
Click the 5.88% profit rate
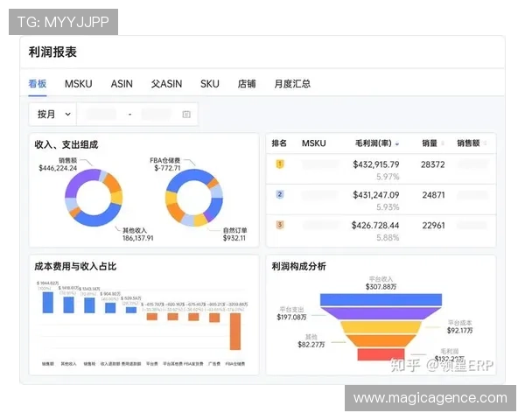coord(388,237)
